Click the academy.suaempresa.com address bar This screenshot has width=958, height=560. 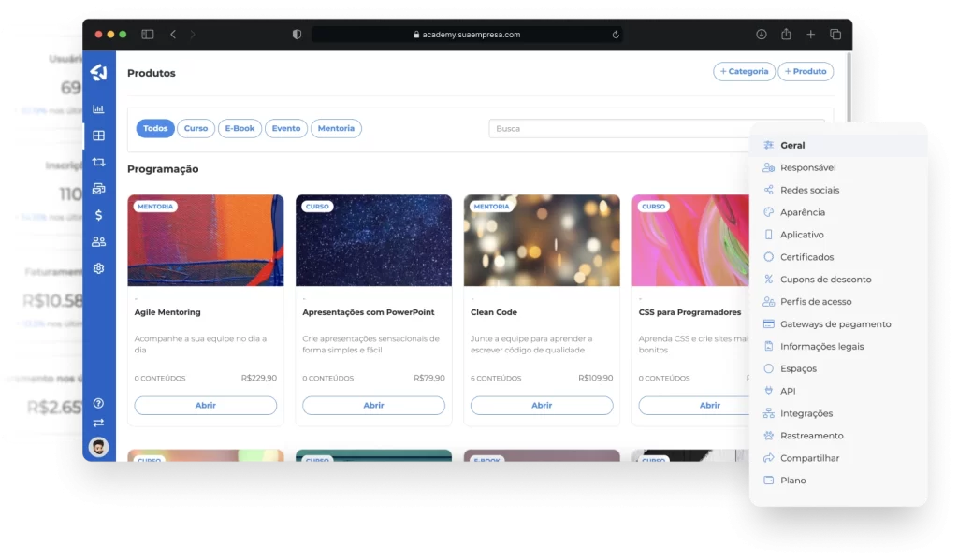[466, 35]
